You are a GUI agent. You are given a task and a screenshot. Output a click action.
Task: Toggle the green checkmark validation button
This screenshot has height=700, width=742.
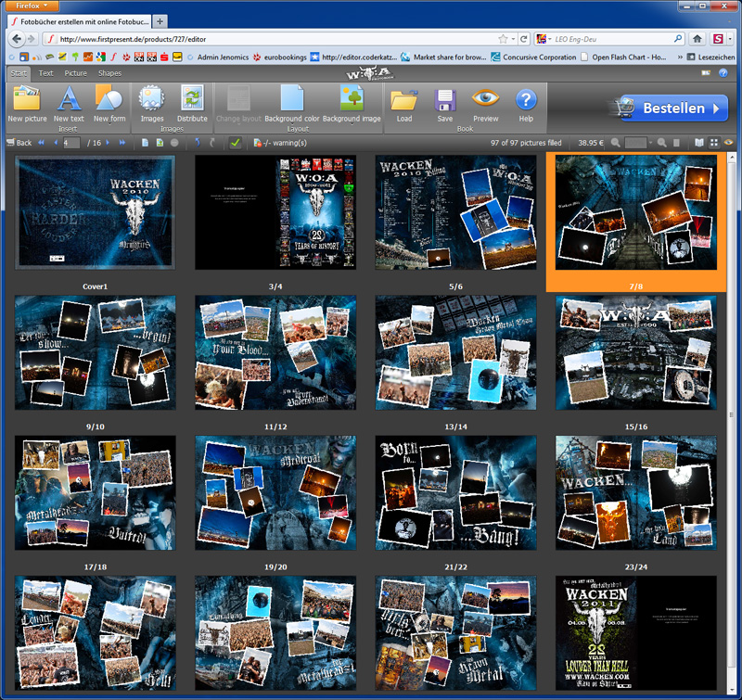(235, 143)
